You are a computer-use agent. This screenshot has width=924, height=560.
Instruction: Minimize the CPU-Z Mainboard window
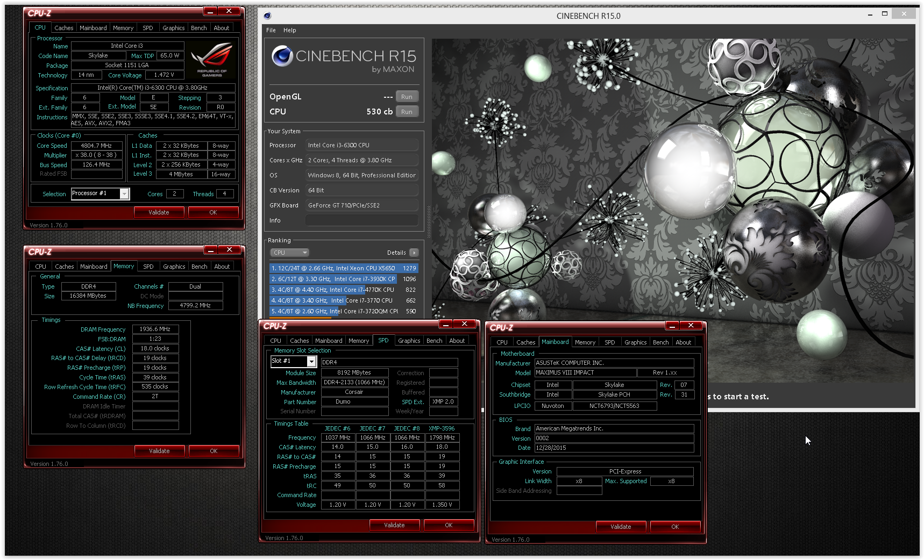(672, 326)
